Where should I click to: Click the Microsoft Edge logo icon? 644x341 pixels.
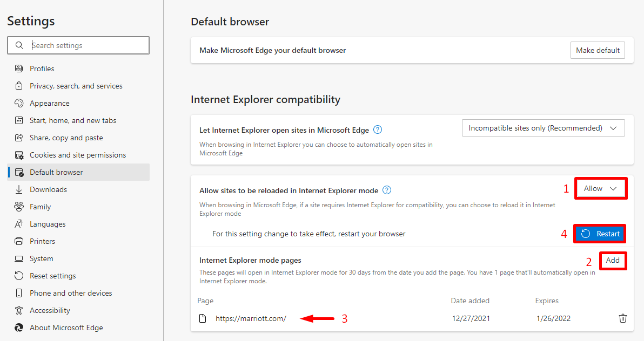pos(19,328)
